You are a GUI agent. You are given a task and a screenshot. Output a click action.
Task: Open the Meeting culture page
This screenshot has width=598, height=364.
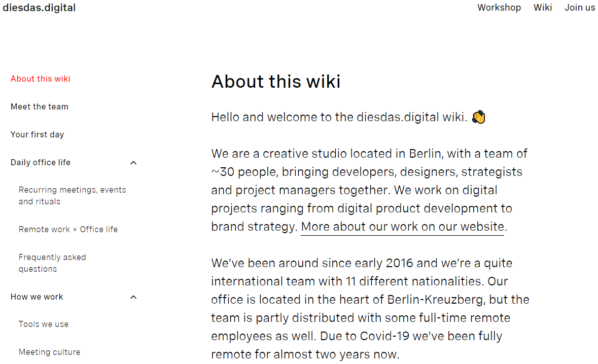49,352
